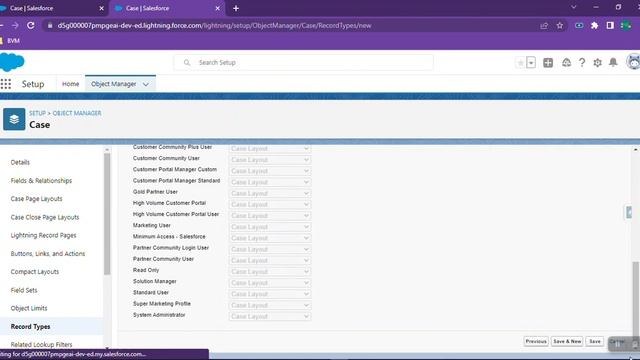Image resolution: width=640 pixels, height=360 pixels.
Task: Click the browser address bar URL
Action: coord(214,25)
